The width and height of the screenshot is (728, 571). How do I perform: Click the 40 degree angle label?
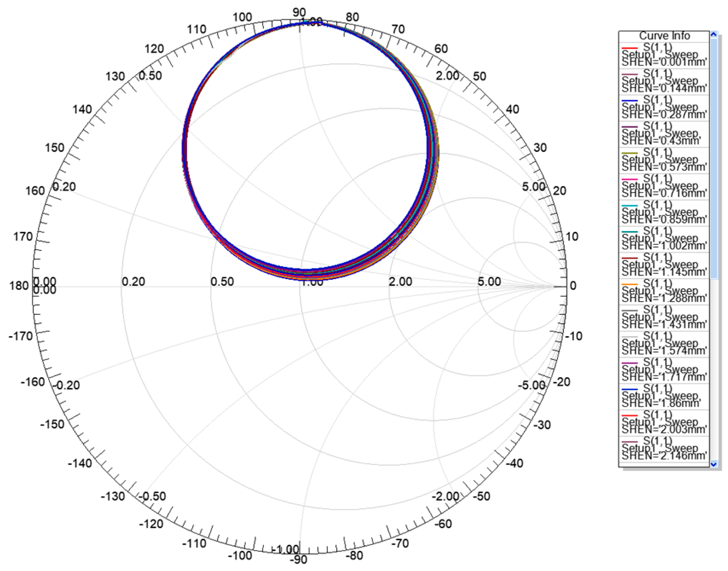point(512,109)
